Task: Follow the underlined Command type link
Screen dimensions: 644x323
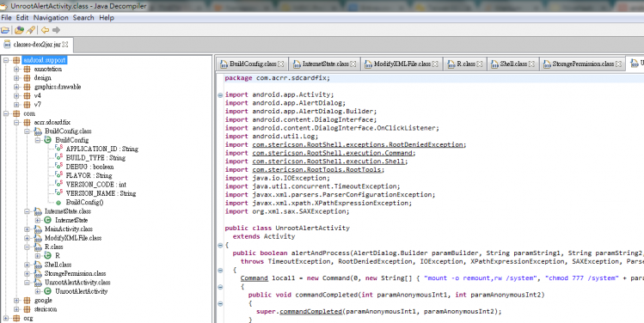Action: click(x=255, y=277)
